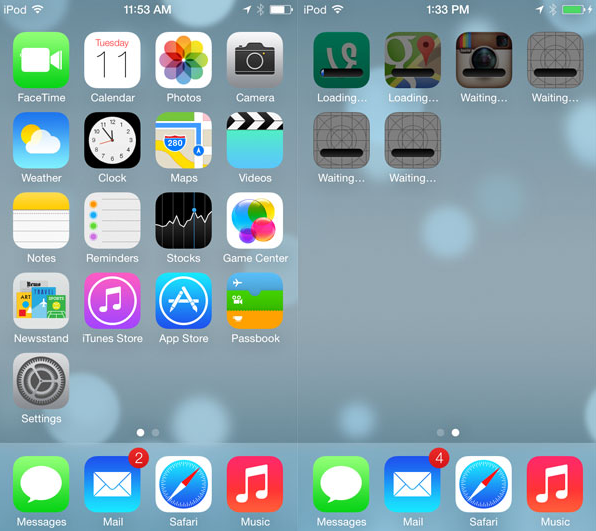This screenshot has width=596, height=531.
Task: Tap the Passbook app icon
Action: [x=255, y=301]
